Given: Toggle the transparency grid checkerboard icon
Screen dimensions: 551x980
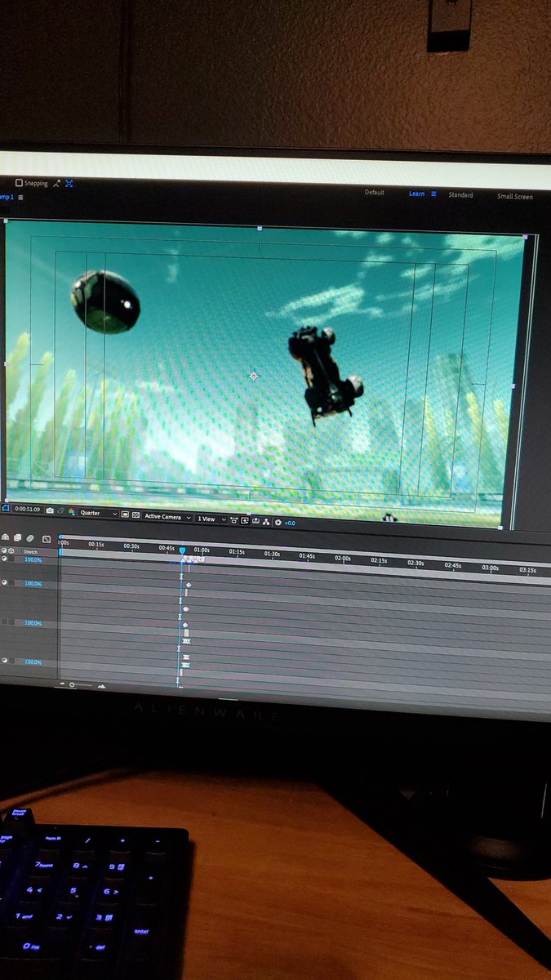Looking at the screenshot, I should tap(136, 514).
